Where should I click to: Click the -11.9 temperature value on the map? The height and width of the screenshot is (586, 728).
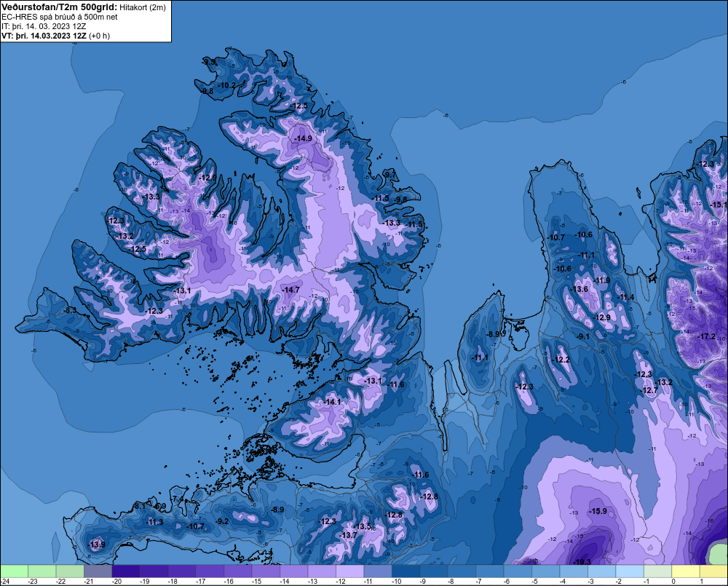[x=602, y=280]
